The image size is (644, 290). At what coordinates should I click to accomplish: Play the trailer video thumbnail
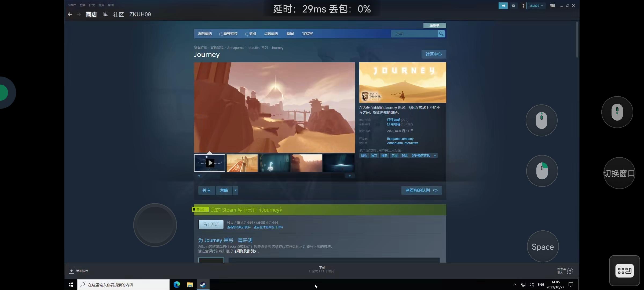(210, 163)
